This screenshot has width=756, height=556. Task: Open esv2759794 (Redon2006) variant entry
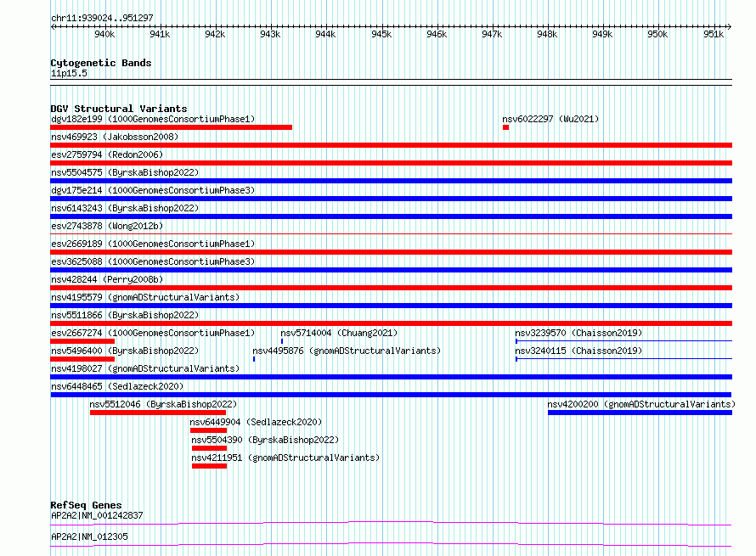[x=107, y=154]
